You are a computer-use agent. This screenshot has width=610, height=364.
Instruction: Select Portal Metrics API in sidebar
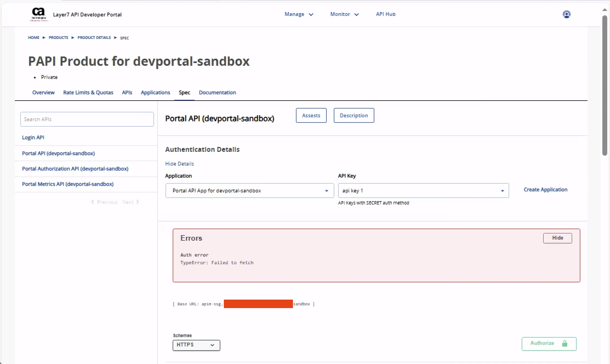point(68,184)
